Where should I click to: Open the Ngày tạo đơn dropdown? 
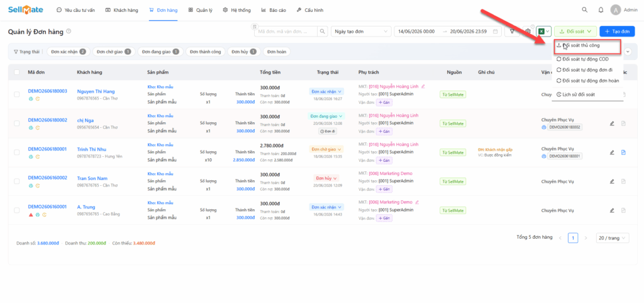coord(361,31)
